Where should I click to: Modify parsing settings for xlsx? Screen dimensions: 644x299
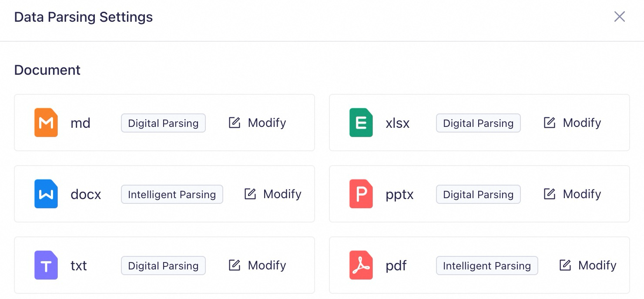tap(572, 123)
